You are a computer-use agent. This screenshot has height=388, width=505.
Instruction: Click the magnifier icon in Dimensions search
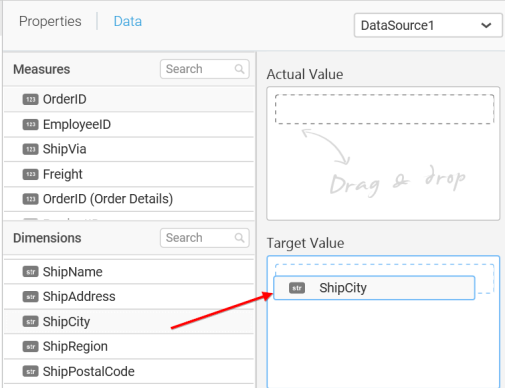(x=239, y=238)
